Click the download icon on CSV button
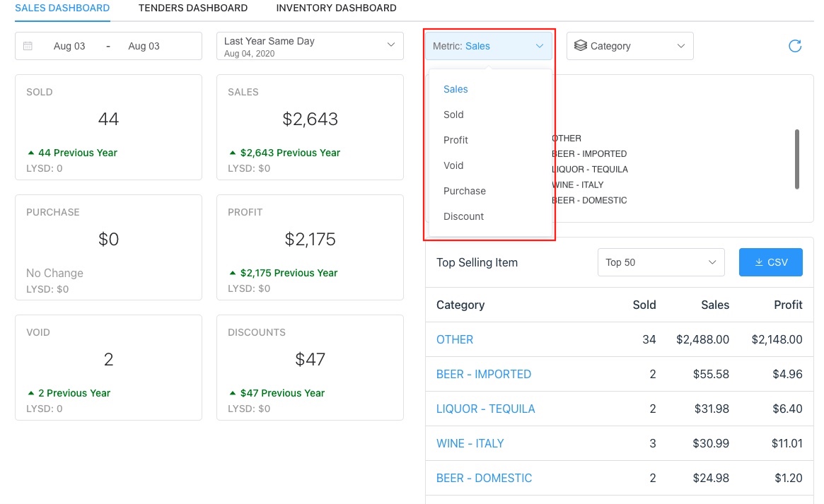Image resolution: width=824 pixels, height=504 pixels. (759, 262)
